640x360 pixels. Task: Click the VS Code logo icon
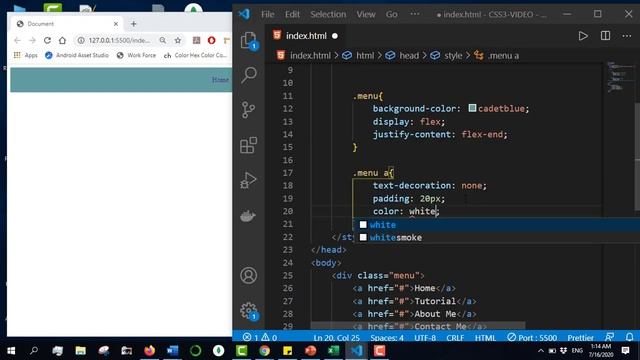pyautogui.click(x=244, y=14)
